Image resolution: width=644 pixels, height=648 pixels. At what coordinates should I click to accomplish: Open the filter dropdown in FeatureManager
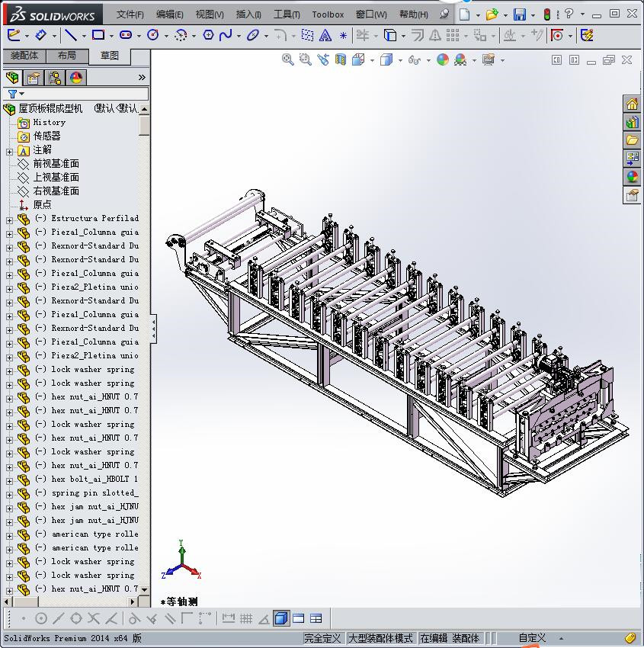[21, 94]
